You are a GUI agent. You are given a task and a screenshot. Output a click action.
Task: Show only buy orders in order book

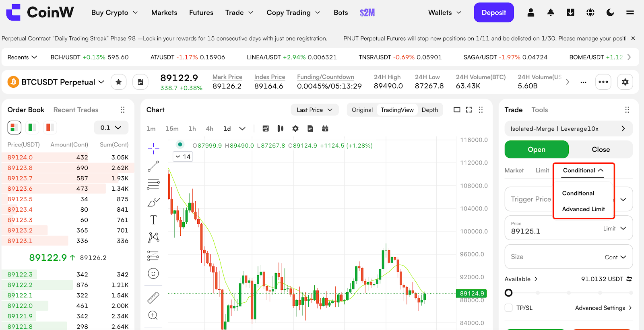tap(32, 128)
